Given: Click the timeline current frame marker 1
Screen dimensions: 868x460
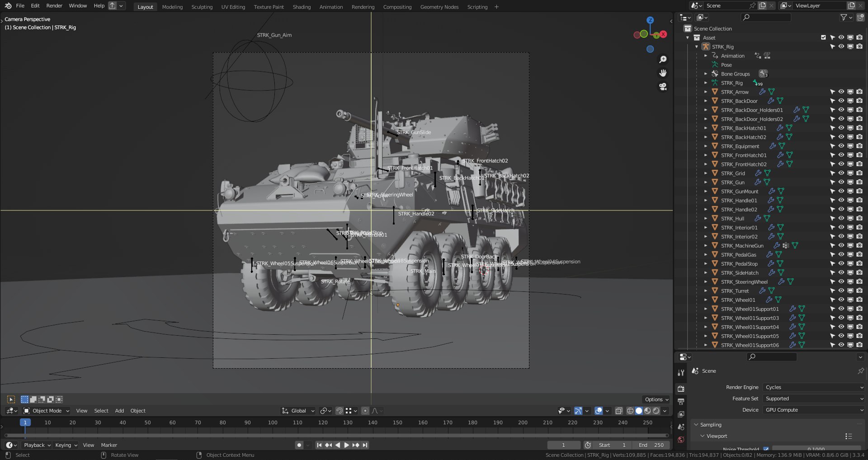Looking at the screenshot, I should pyautogui.click(x=25, y=422).
